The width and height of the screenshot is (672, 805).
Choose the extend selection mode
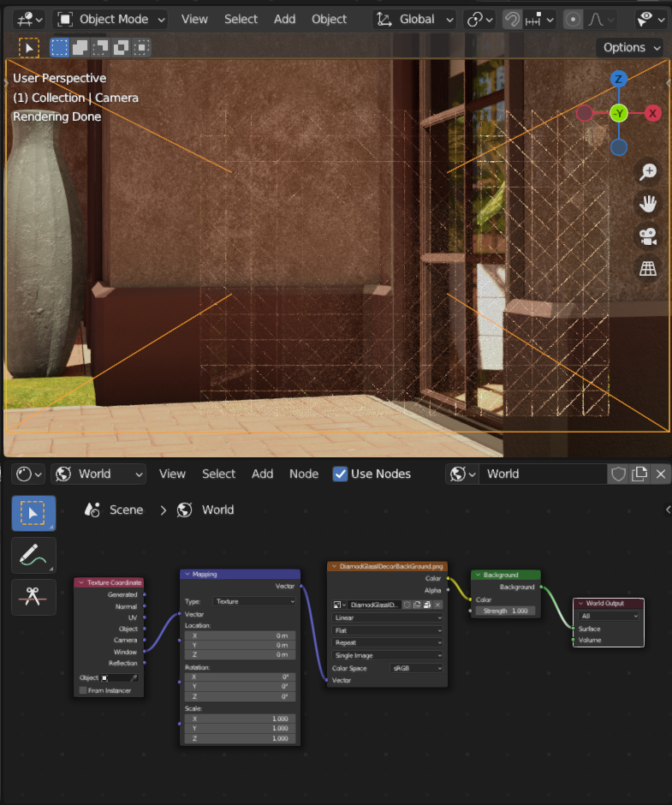[80, 48]
